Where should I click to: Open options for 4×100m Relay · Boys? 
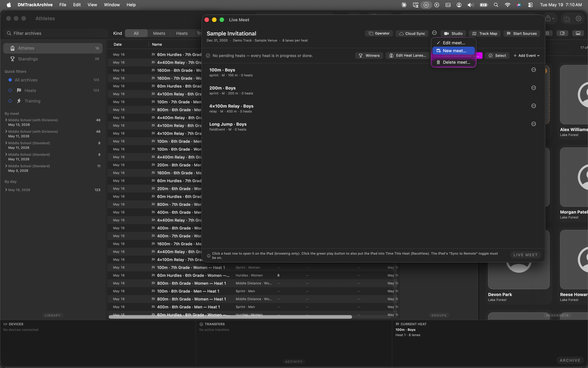point(534,106)
